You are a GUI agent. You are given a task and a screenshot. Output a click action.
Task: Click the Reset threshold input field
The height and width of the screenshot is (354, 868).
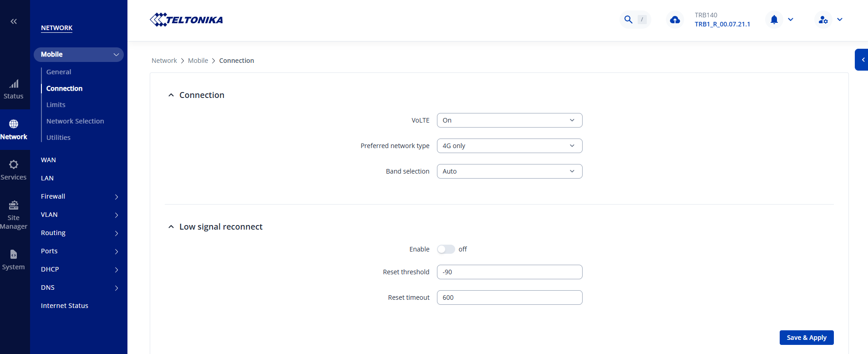click(509, 272)
